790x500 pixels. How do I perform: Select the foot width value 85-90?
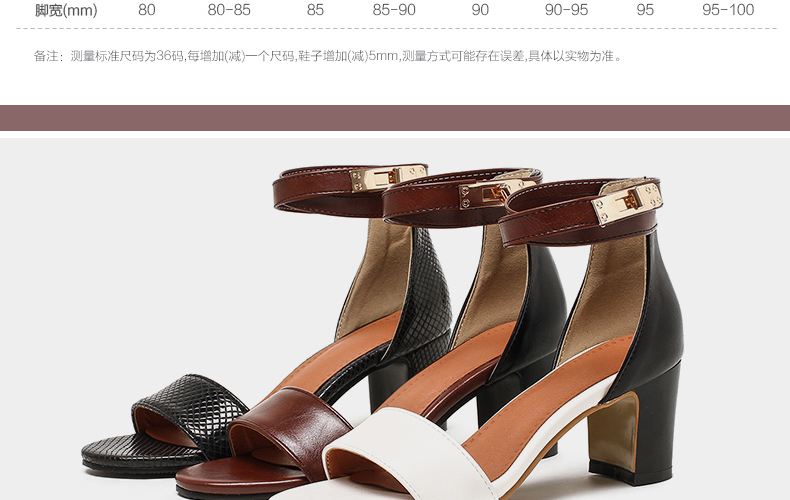394,11
